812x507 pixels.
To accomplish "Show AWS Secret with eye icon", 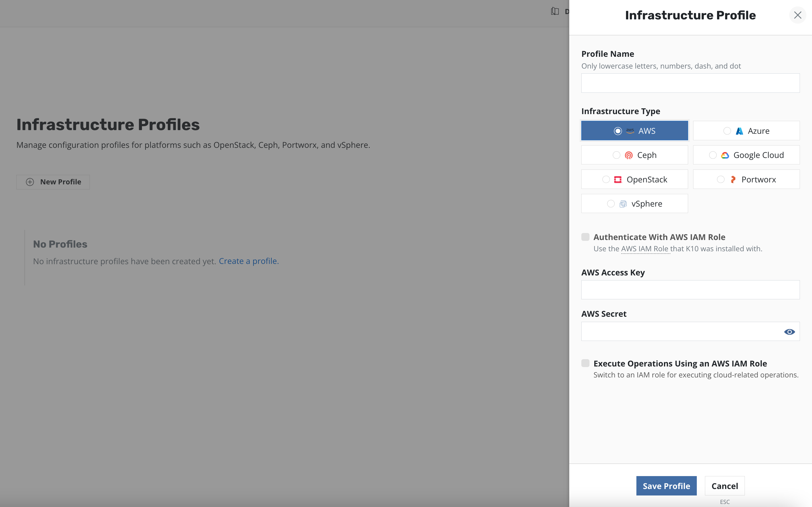I will click(789, 332).
